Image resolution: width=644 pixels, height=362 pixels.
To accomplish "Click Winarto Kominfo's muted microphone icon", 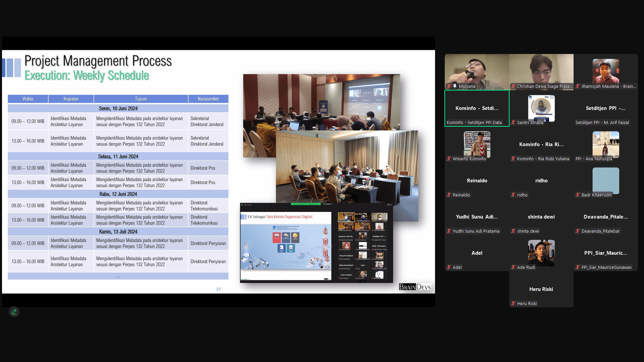I will [x=449, y=159].
